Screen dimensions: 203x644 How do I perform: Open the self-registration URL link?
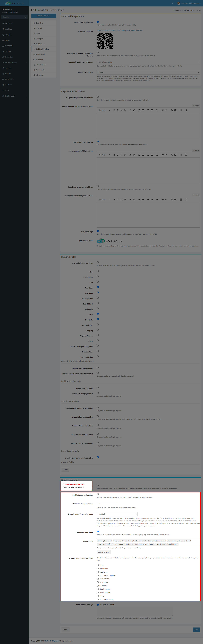pyautogui.click(x=120, y=30)
